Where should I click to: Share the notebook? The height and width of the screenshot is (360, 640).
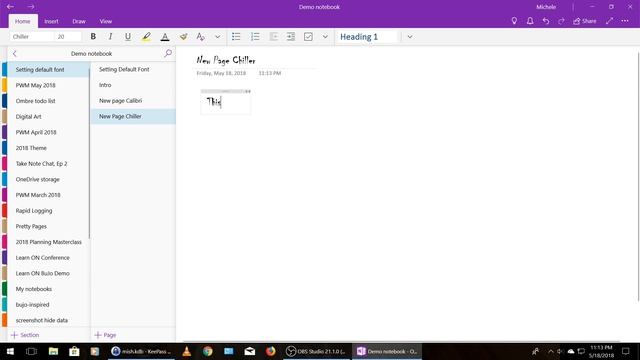click(585, 21)
